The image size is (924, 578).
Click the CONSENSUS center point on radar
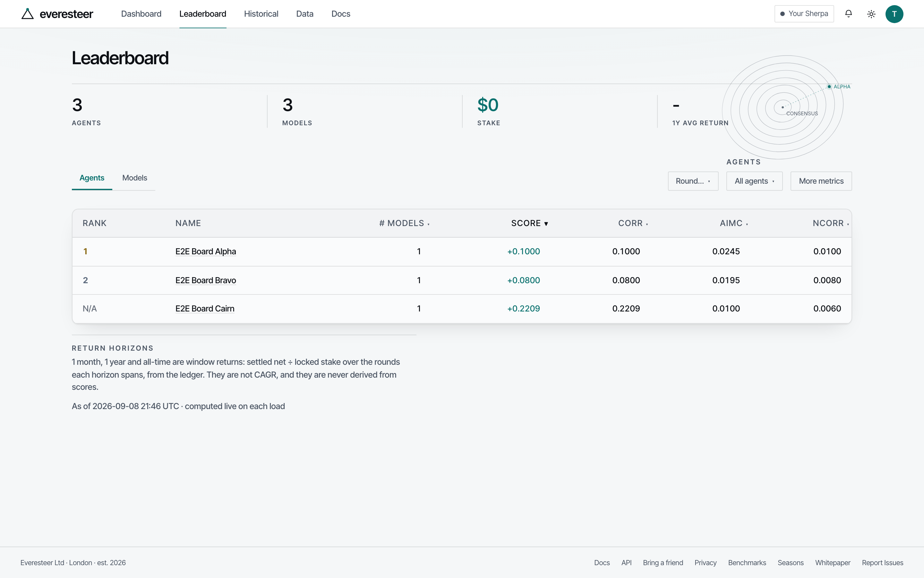[x=783, y=108]
